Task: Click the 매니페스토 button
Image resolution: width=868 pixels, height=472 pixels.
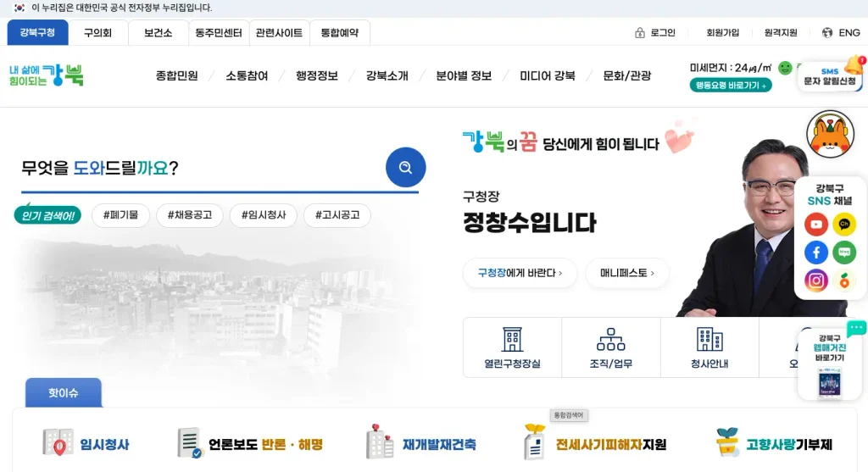Action: tap(627, 273)
